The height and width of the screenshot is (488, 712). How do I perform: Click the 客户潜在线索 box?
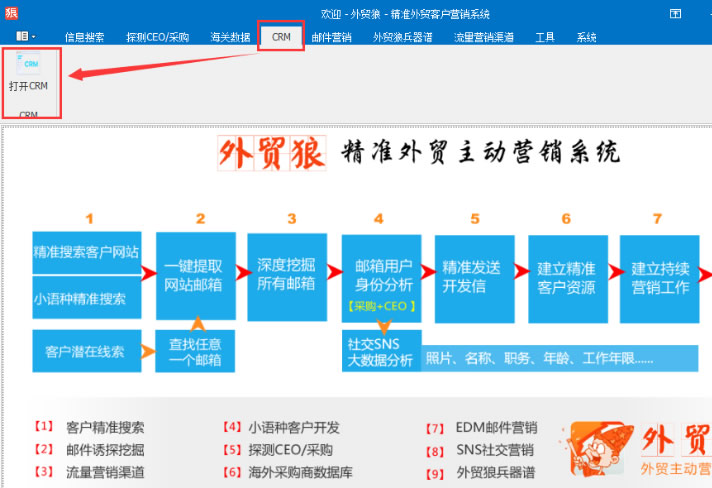point(86,351)
